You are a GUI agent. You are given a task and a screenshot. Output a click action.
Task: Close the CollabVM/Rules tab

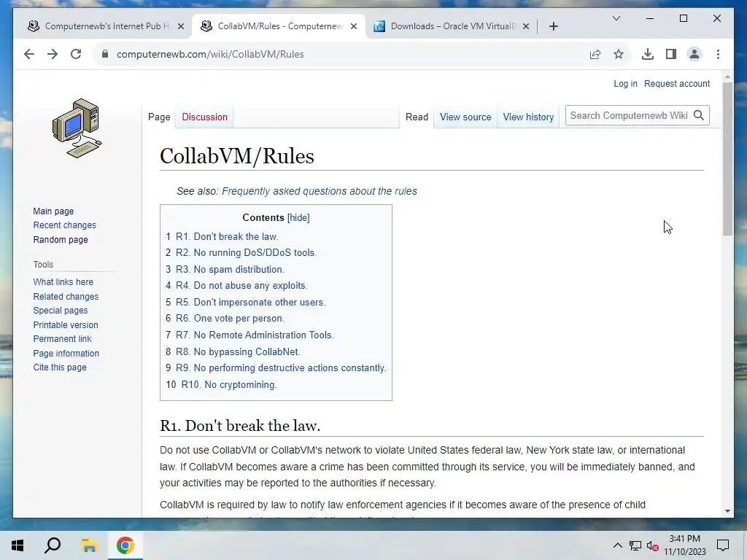(354, 27)
